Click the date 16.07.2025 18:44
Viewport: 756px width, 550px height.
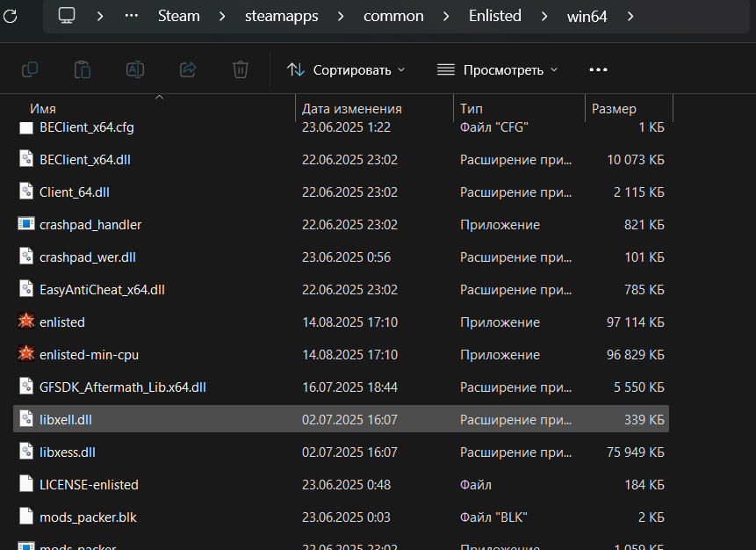tap(349, 387)
